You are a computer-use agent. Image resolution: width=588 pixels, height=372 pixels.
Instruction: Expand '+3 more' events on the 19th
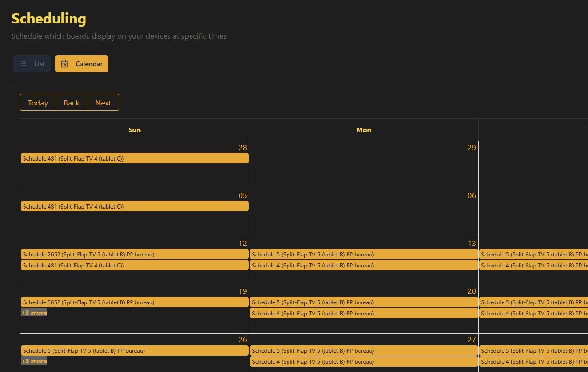click(x=34, y=313)
